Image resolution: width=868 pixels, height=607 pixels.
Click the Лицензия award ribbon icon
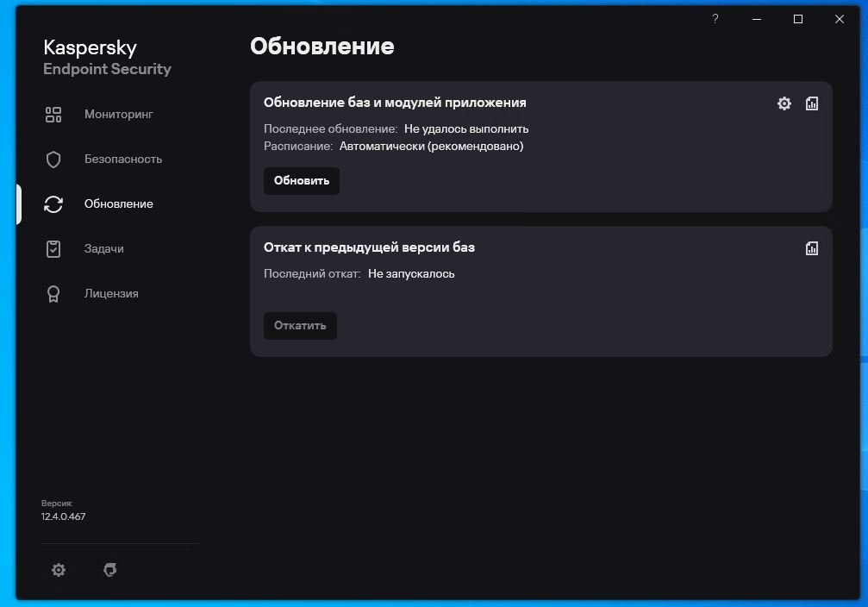(53, 293)
